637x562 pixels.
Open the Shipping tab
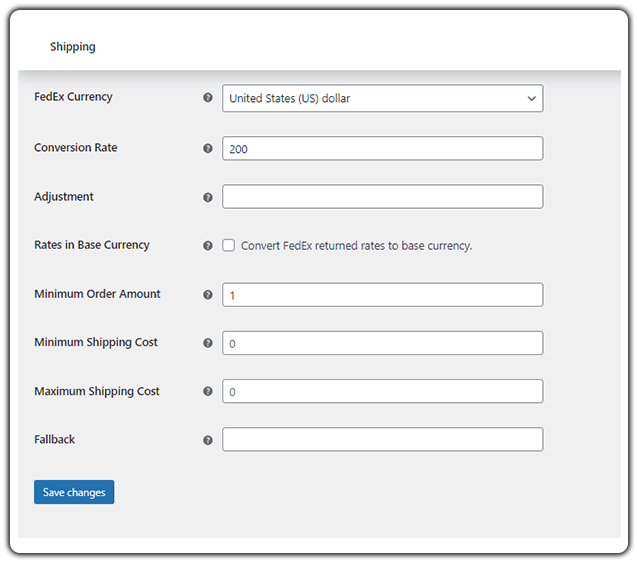(x=73, y=47)
